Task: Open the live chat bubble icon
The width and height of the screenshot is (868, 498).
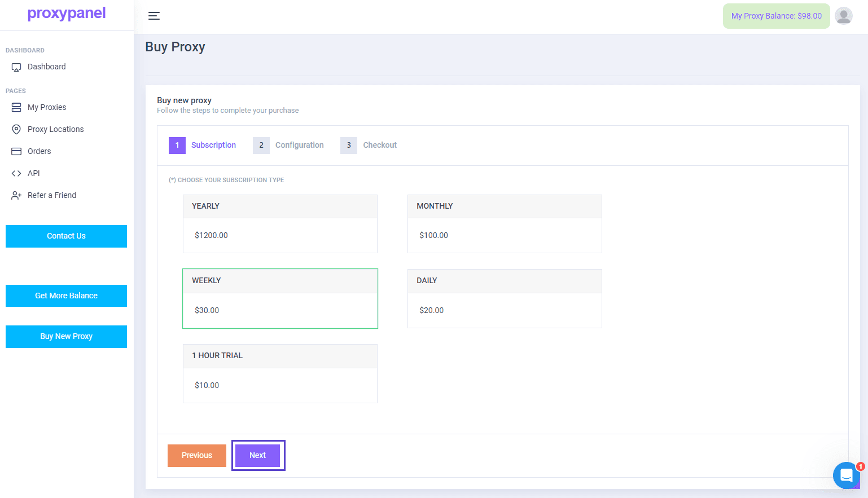Action: [x=846, y=475]
